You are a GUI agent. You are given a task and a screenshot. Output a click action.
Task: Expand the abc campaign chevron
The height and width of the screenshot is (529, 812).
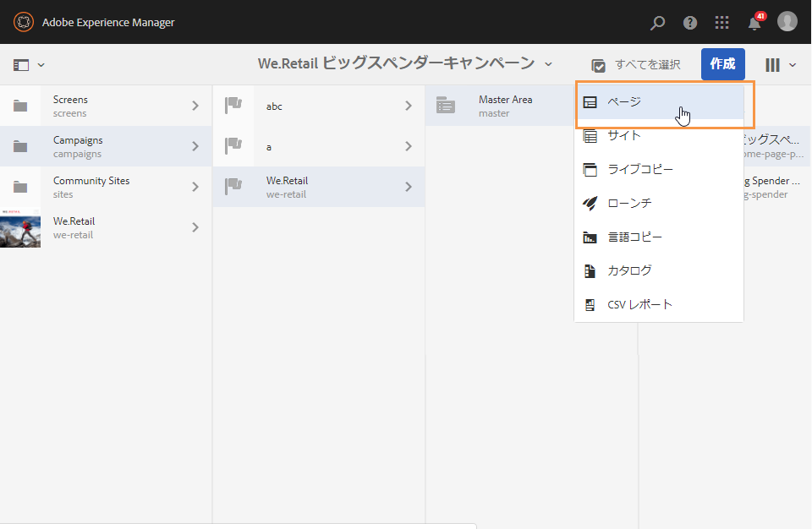pos(409,106)
